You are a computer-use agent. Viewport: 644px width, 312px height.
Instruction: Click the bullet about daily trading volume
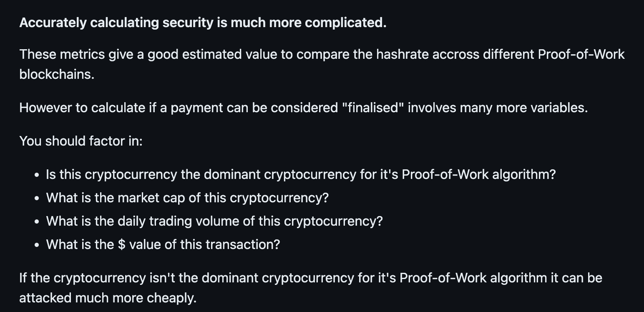(x=214, y=221)
